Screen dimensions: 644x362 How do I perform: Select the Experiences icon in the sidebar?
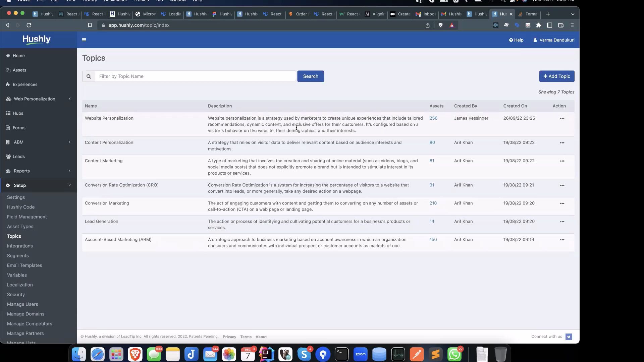[x=8, y=84]
